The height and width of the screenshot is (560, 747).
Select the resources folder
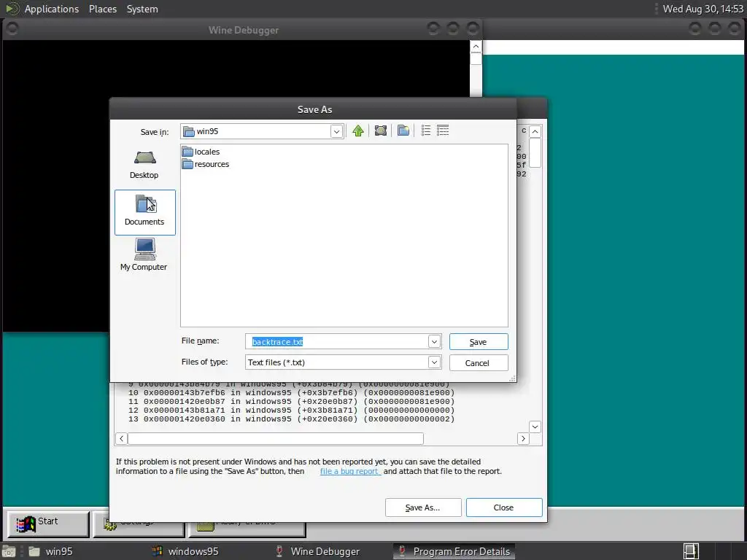click(x=206, y=164)
